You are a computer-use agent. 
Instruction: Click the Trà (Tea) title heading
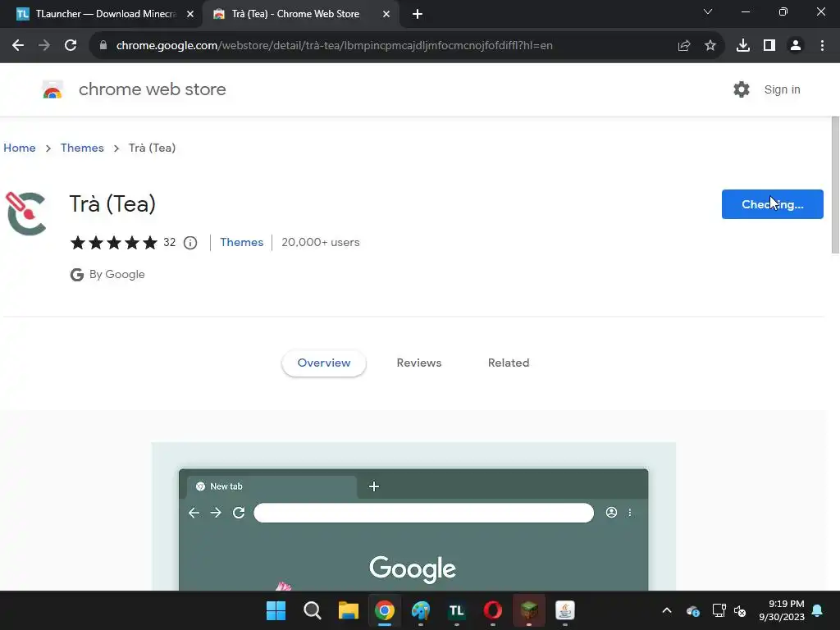point(112,204)
